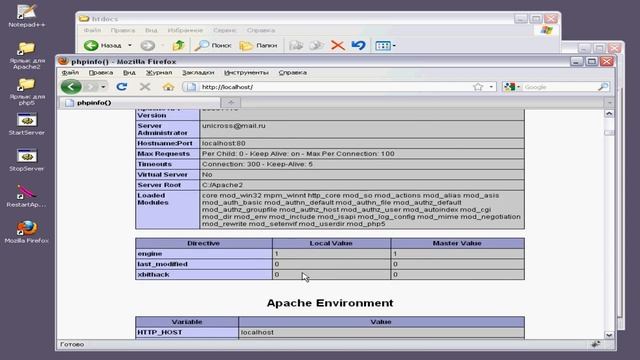Click the Master Value column header
640x360 pixels.
pos(457,243)
